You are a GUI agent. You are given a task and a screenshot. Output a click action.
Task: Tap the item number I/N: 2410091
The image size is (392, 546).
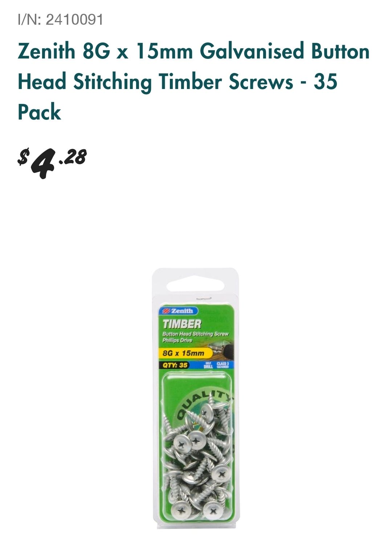tap(61, 19)
